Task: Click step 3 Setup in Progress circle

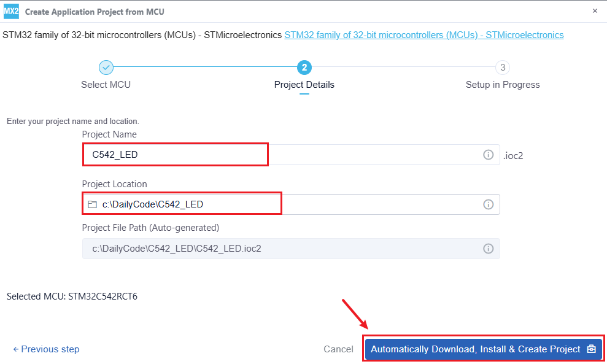Action: [x=503, y=68]
